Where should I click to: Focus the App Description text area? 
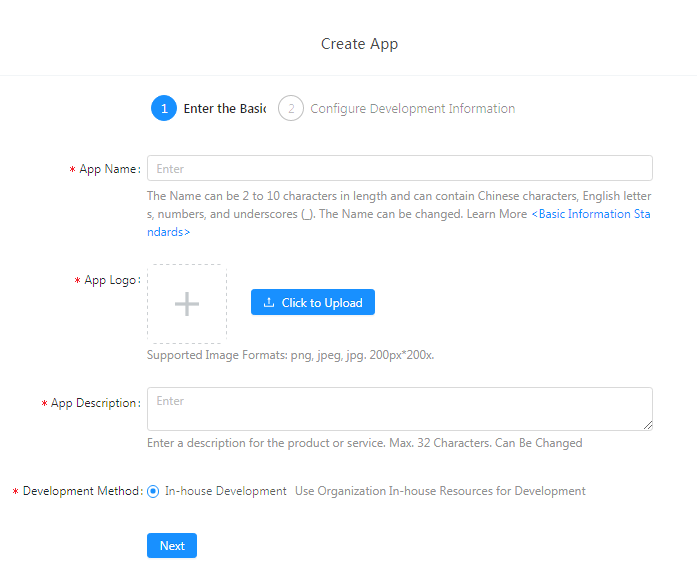pyautogui.click(x=399, y=409)
